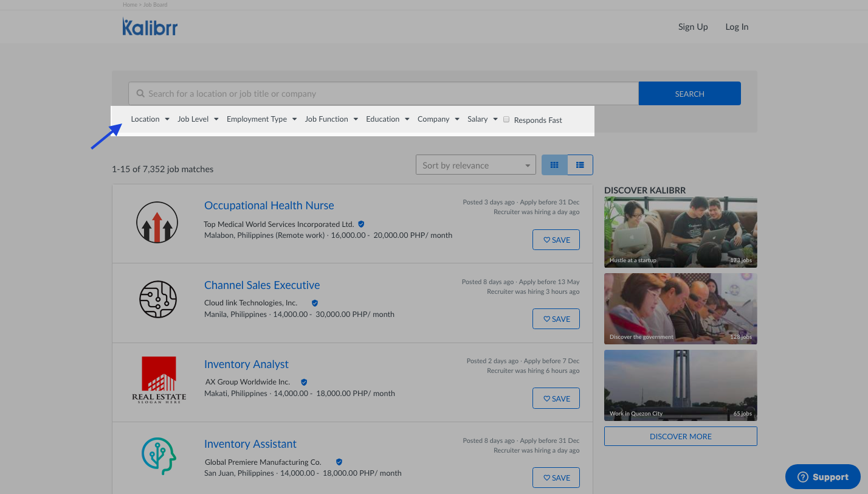Image resolution: width=868 pixels, height=494 pixels.
Task: Expand the Salary filter dropdown
Action: [x=482, y=119]
